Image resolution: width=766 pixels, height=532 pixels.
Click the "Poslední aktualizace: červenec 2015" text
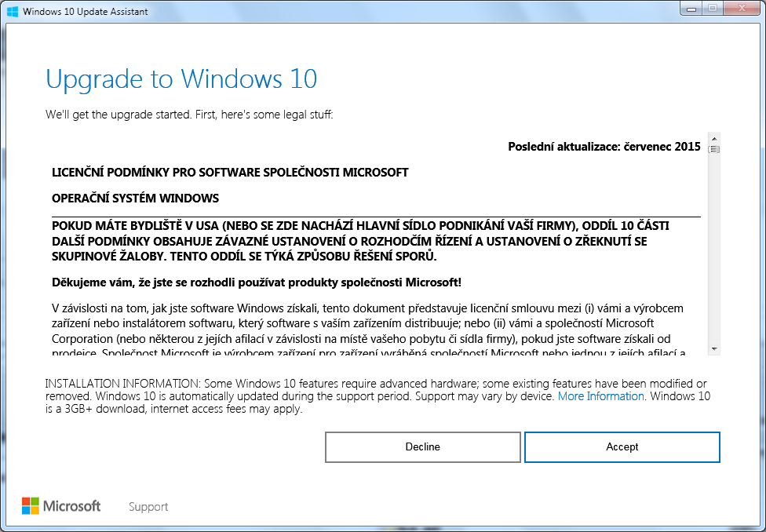coord(604,147)
